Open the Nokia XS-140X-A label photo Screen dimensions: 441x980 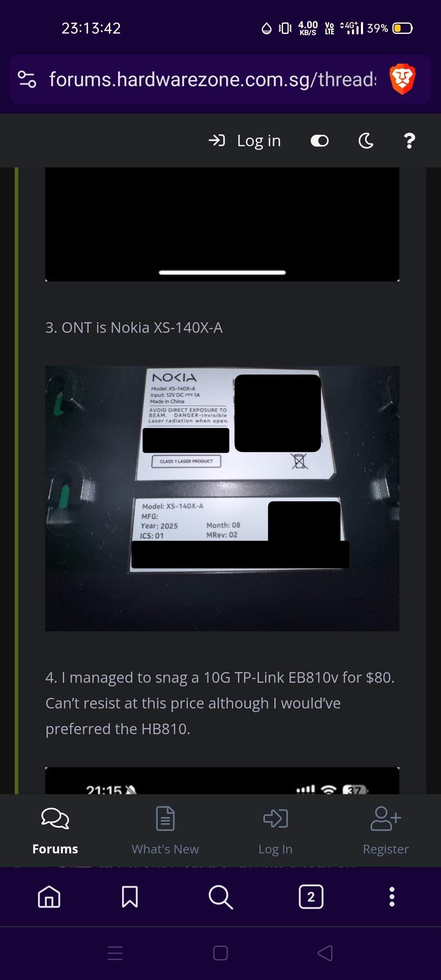[222, 498]
